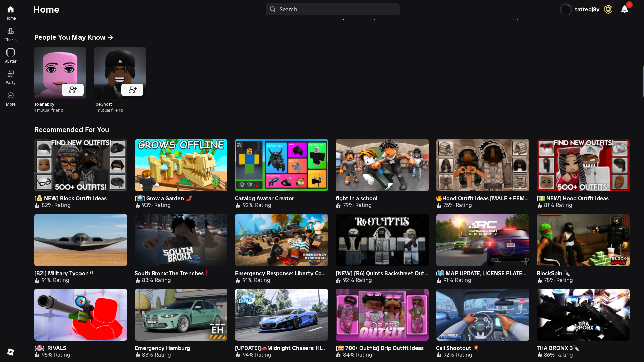The width and height of the screenshot is (644, 362).
Task: Click the "fight in a school" title
Action: pyautogui.click(x=357, y=198)
